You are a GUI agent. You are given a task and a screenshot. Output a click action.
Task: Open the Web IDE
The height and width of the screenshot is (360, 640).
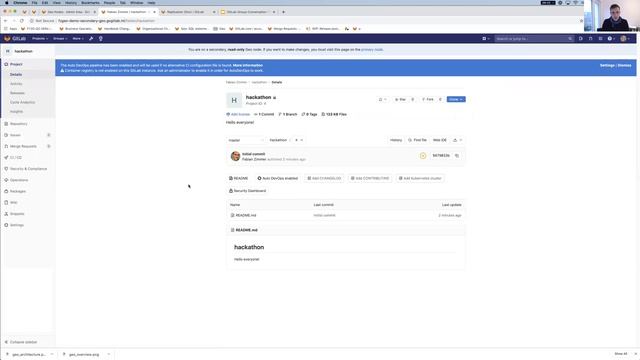(440, 140)
